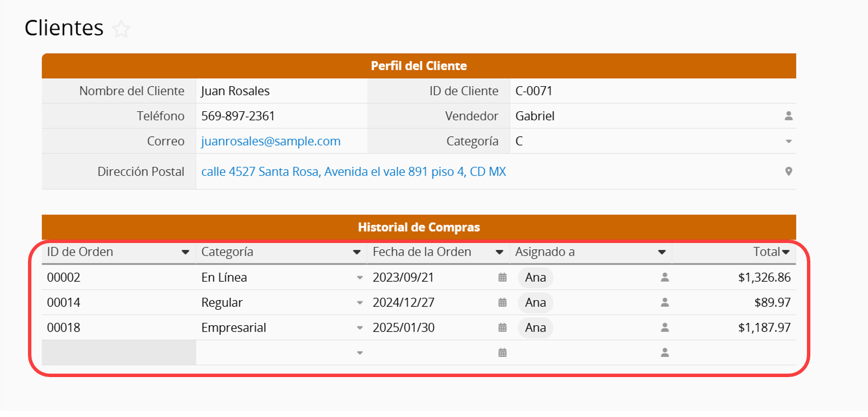Open calendar picker for date 2024/12/27
The width and height of the screenshot is (868, 417).
tap(502, 302)
